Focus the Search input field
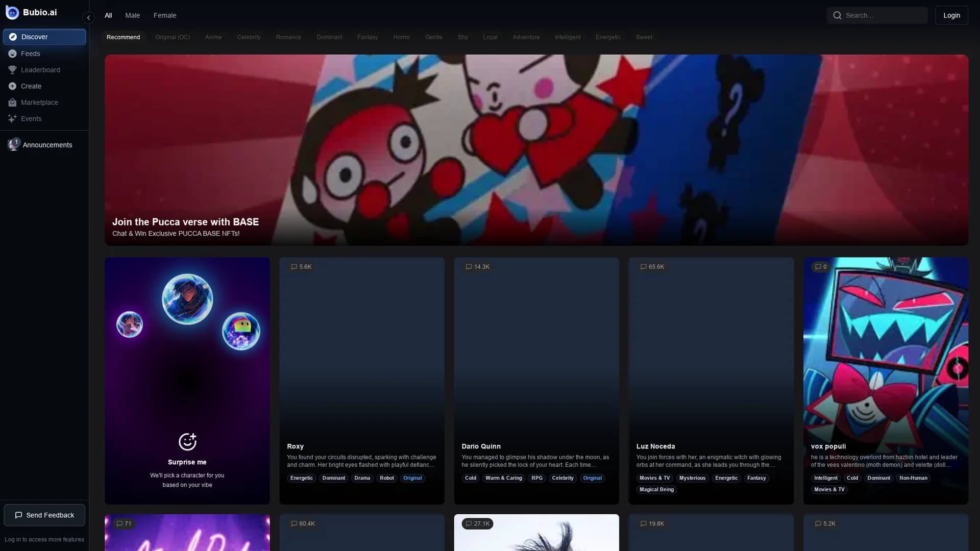The width and height of the screenshot is (980, 551). pos(877,15)
